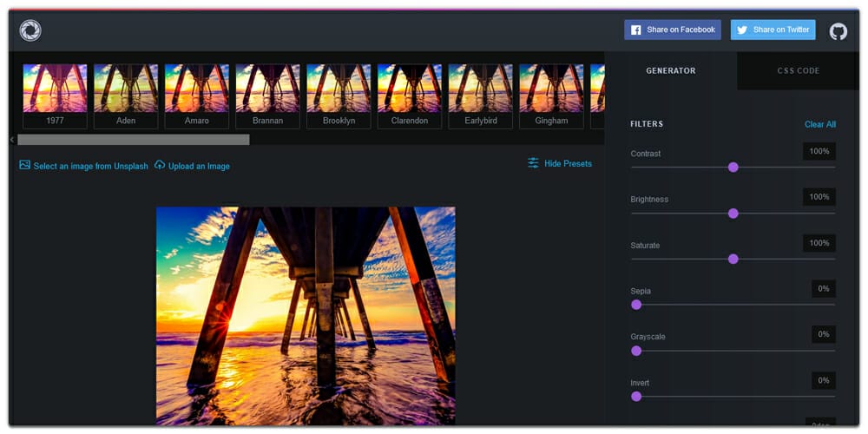Click the Saturate slider handle
The width and height of the screenshot is (868, 434).
click(733, 259)
